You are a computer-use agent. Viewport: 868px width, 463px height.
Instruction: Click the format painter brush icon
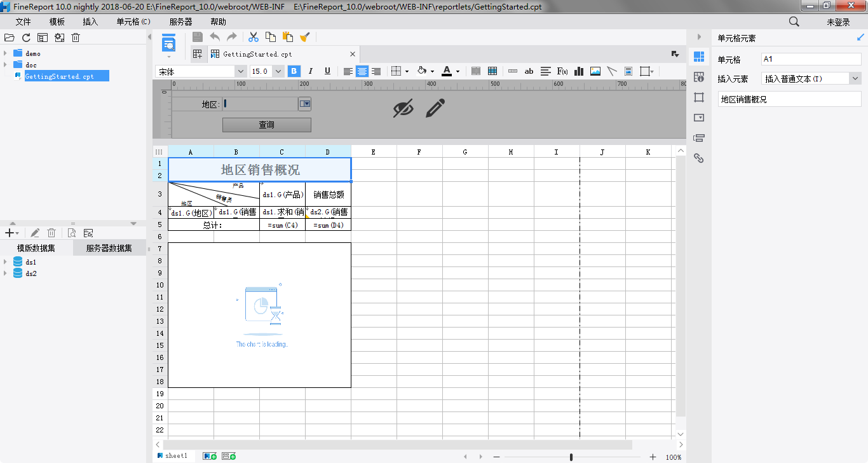click(304, 37)
